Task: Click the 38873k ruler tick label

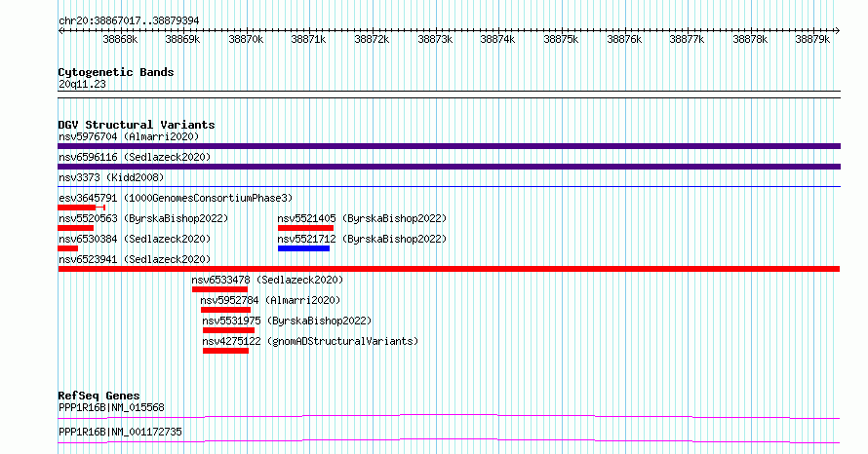Action: pyautogui.click(x=435, y=39)
